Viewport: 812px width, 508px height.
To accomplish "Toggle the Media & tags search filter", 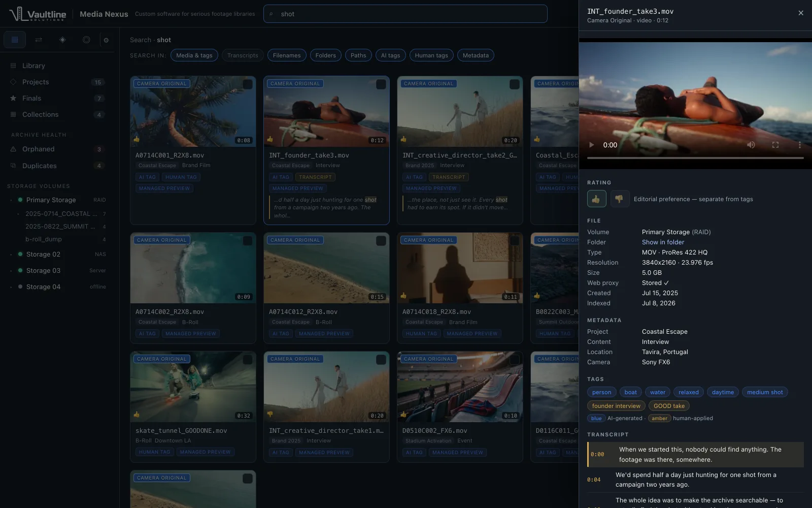I will (x=194, y=55).
